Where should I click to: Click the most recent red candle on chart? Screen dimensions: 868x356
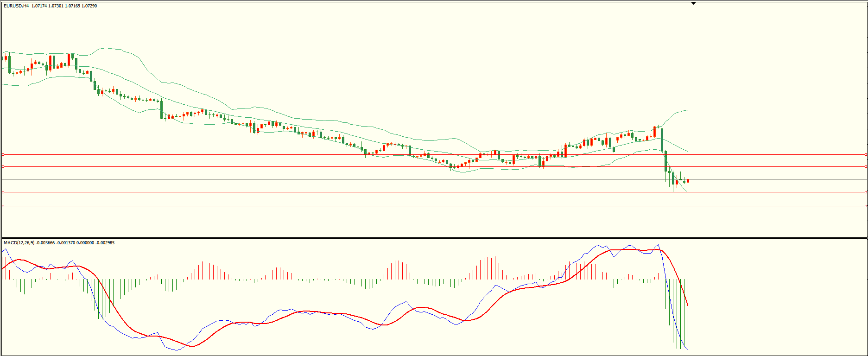(688, 180)
